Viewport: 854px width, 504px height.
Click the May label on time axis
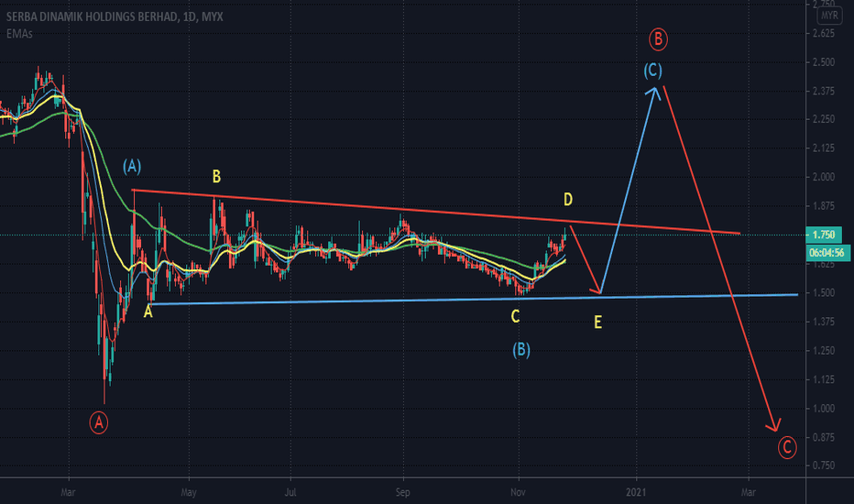tap(189, 493)
